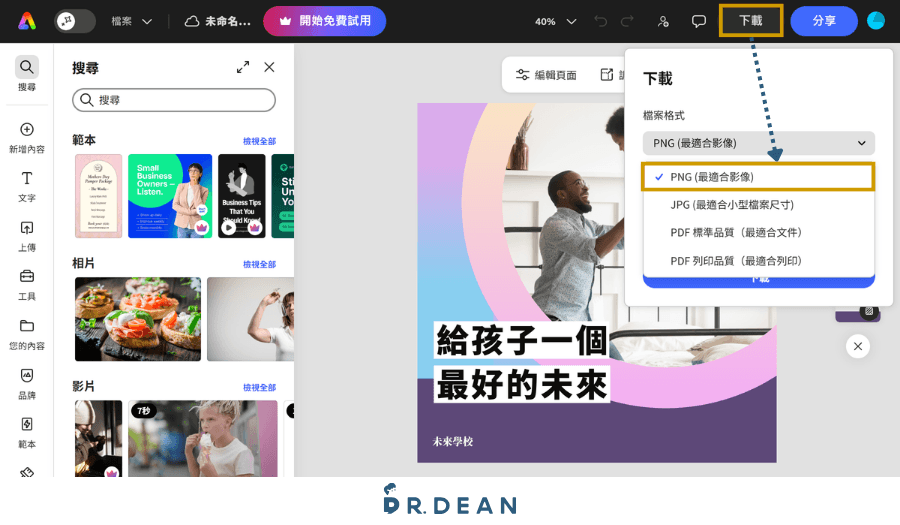Choose PNG (最適合影像) option
This screenshot has width=900, height=525.
click(758, 177)
